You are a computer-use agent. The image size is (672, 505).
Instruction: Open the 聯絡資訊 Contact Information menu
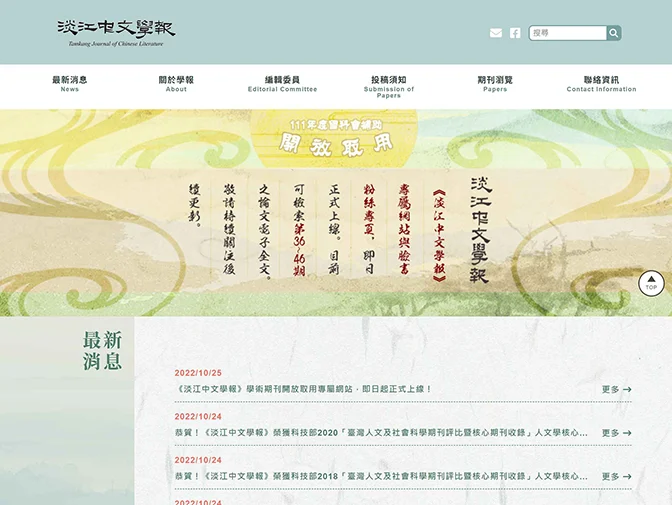click(601, 84)
